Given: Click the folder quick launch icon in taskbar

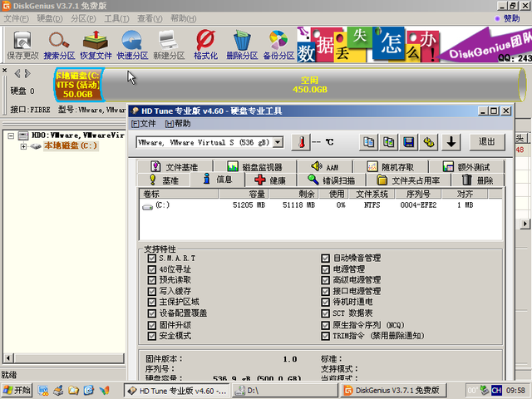Looking at the screenshot, I should point(74,391).
